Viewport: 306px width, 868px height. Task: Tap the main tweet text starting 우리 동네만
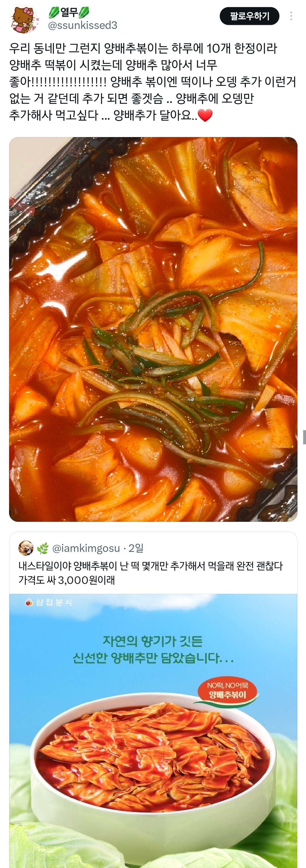tap(153, 81)
